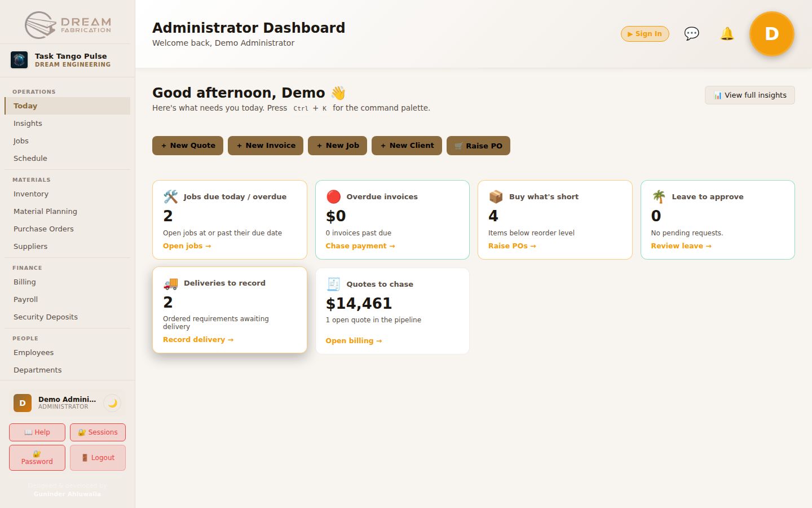Click the Dream Fabrication logo
The image size is (812, 508).
pyautogui.click(x=68, y=25)
